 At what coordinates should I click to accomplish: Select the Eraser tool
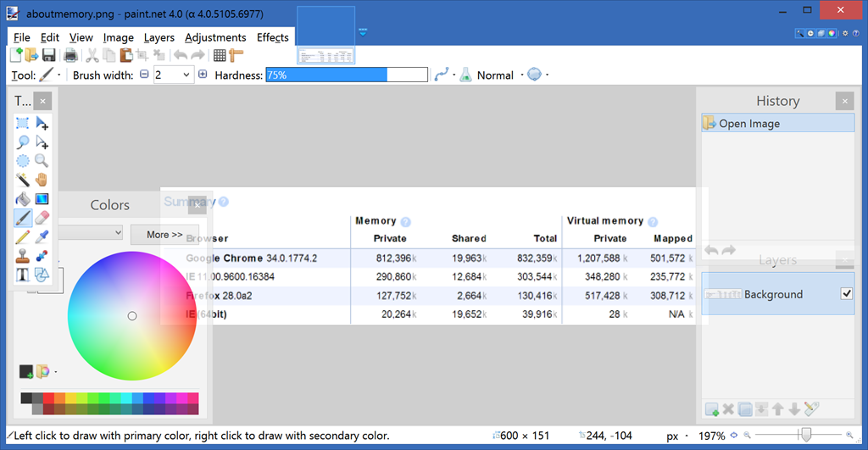click(42, 218)
